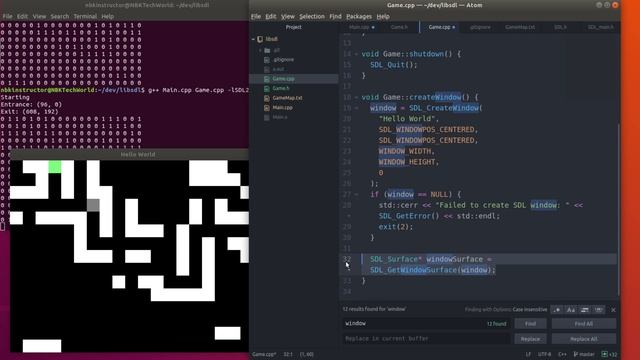Click the Find All button
Screen dimensions: 640x360
coord(584,324)
